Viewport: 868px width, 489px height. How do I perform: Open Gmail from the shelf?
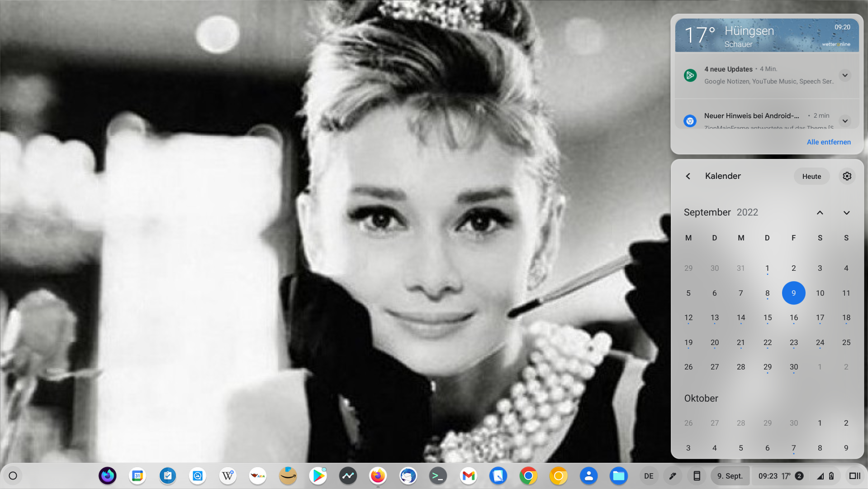click(468, 476)
